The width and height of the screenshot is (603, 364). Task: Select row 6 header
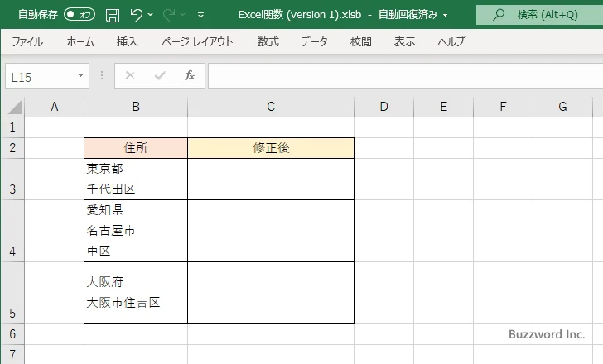(12, 334)
